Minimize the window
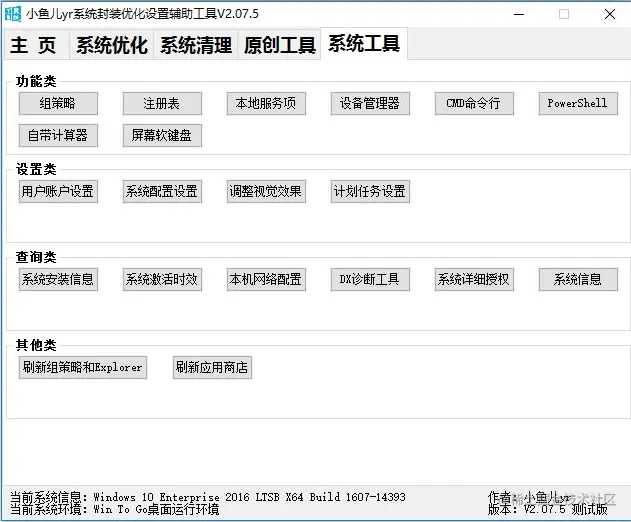The width and height of the screenshot is (631, 522). point(519,14)
